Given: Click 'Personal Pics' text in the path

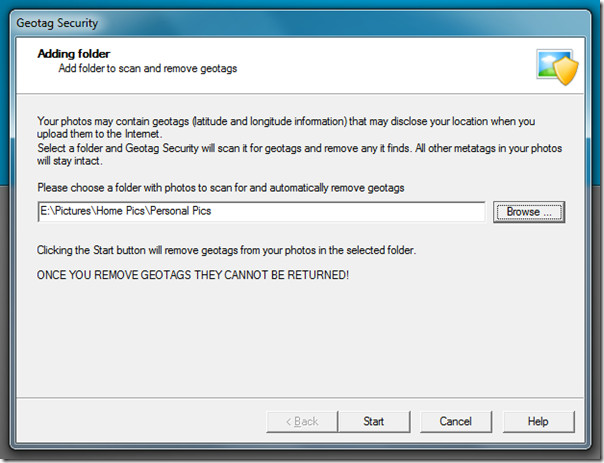Looking at the screenshot, I should (x=181, y=211).
